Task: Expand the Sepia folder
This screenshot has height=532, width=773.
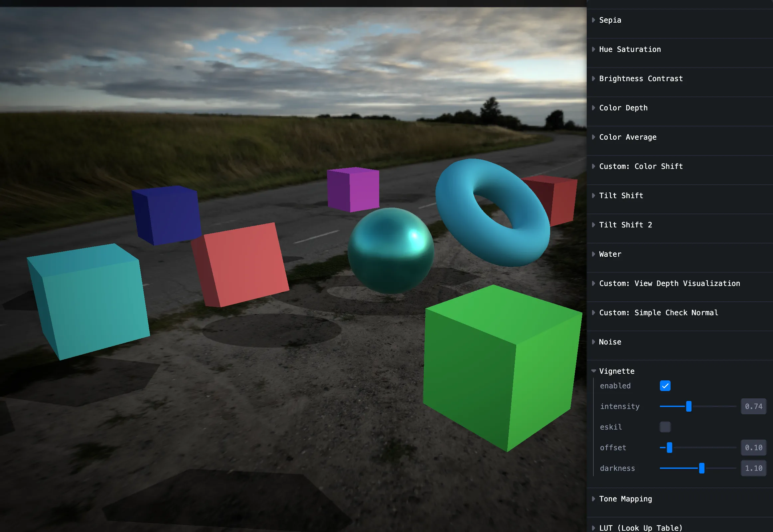Action: coord(610,20)
